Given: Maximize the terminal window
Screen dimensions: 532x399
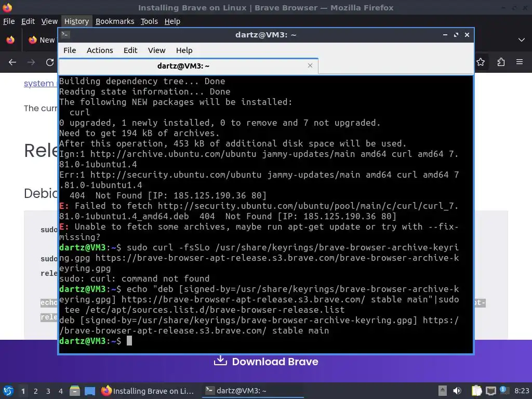Looking at the screenshot, I should point(456,35).
